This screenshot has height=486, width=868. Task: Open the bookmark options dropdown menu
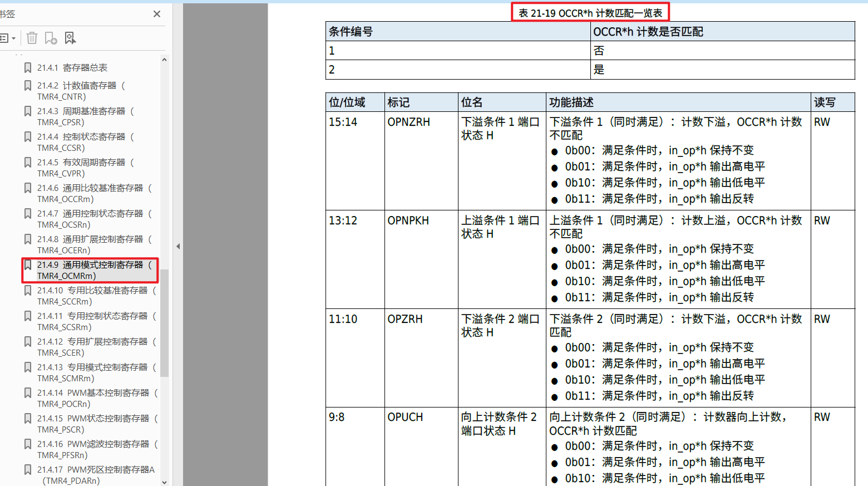(x=8, y=38)
